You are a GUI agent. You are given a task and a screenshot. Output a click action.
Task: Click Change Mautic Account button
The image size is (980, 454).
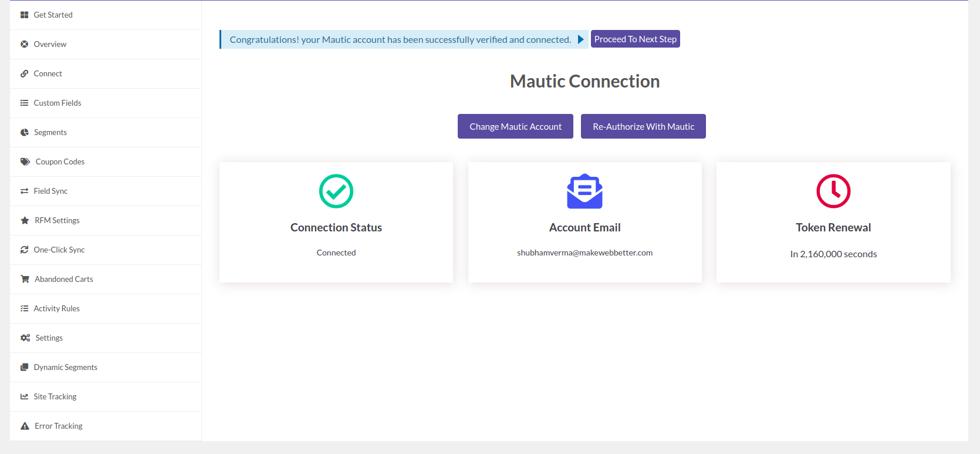[x=515, y=126]
